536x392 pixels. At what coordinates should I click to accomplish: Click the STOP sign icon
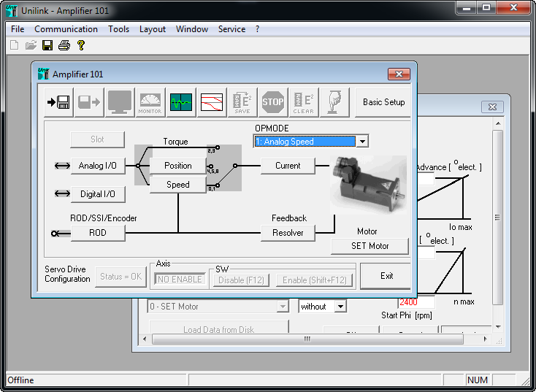pos(273,102)
